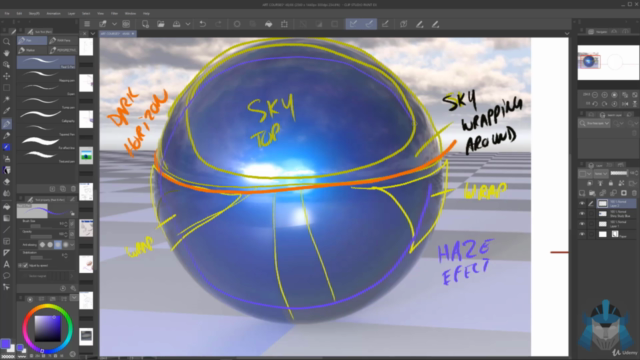Select the Zoom magnifier tool
This screenshot has width=640, height=360.
(7, 42)
